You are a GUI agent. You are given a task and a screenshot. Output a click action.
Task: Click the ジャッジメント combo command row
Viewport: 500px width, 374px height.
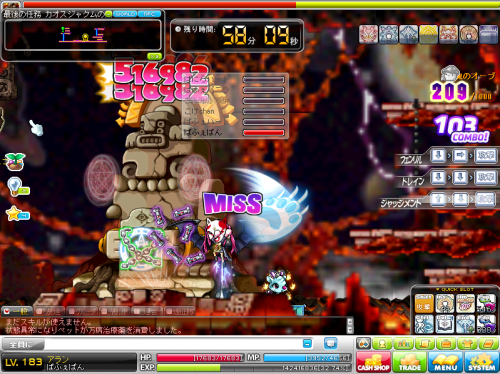pos(439,200)
